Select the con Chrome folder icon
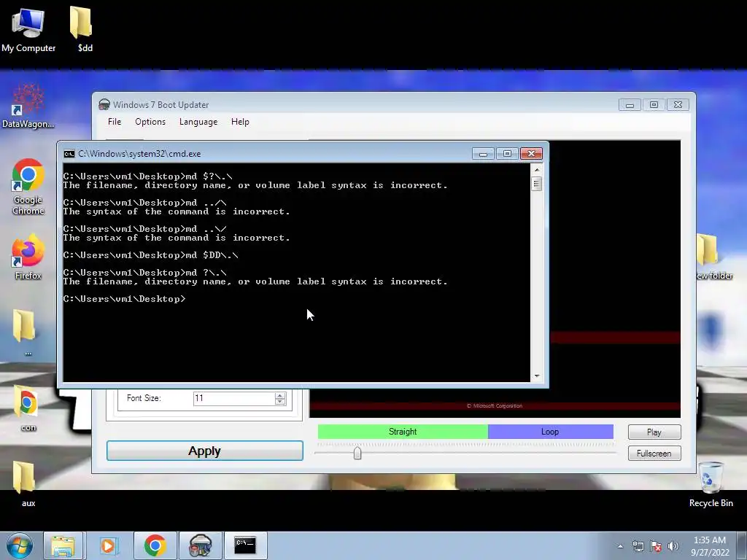The image size is (747, 560). [x=27, y=408]
